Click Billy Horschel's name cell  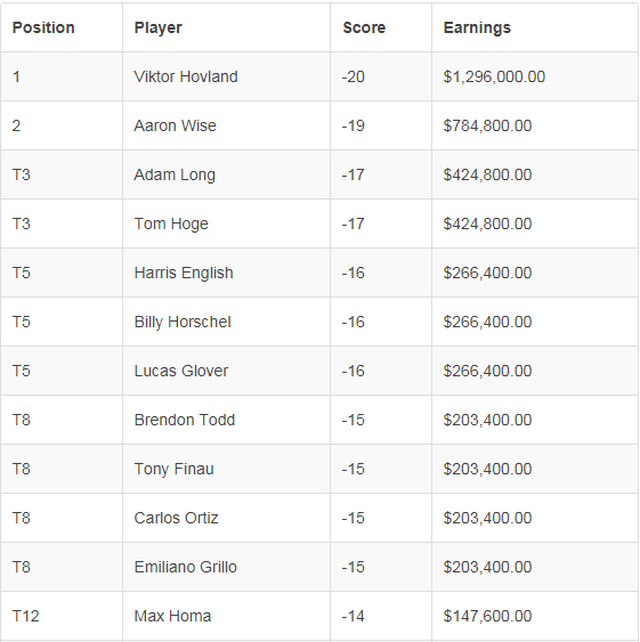click(183, 322)
